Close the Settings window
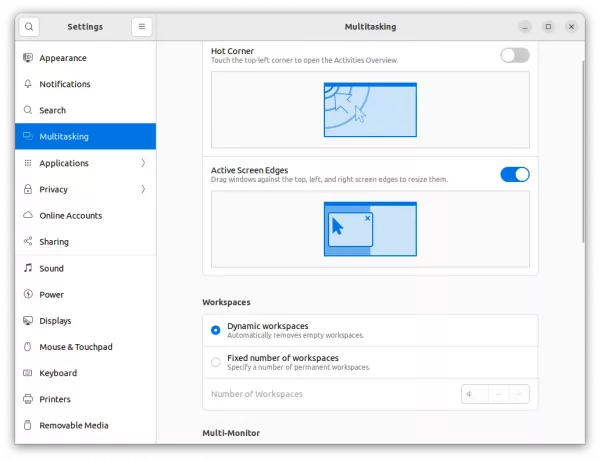 pyautogui.click(x=571, y=27)
